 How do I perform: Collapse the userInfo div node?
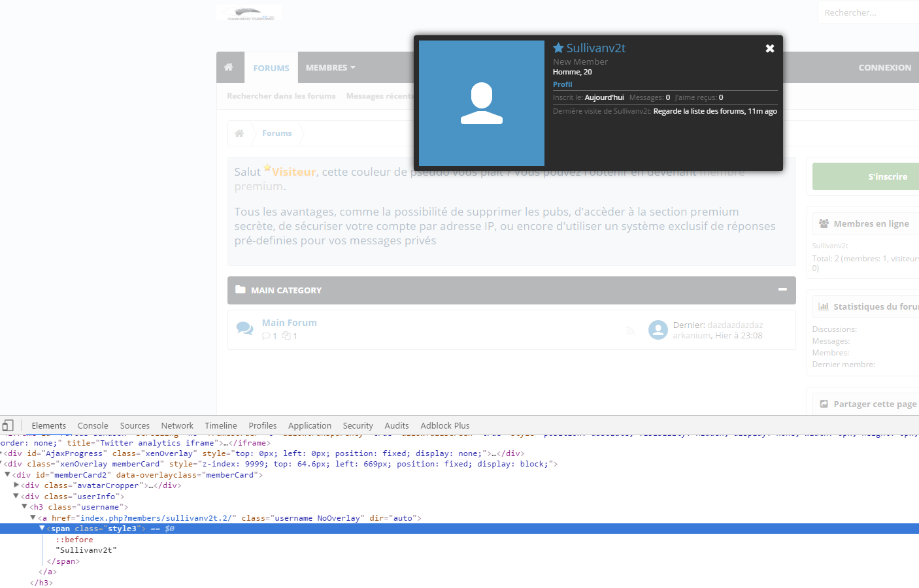(16, 496)
